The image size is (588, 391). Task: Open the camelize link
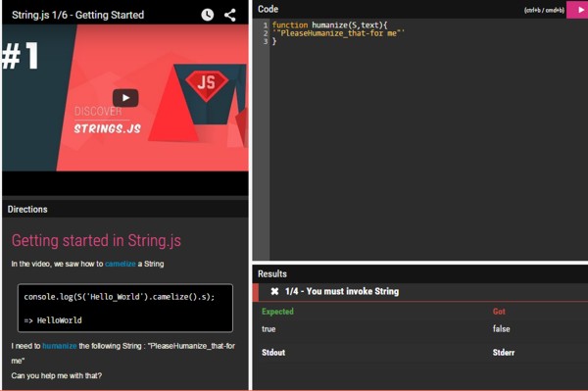(121, 264)
